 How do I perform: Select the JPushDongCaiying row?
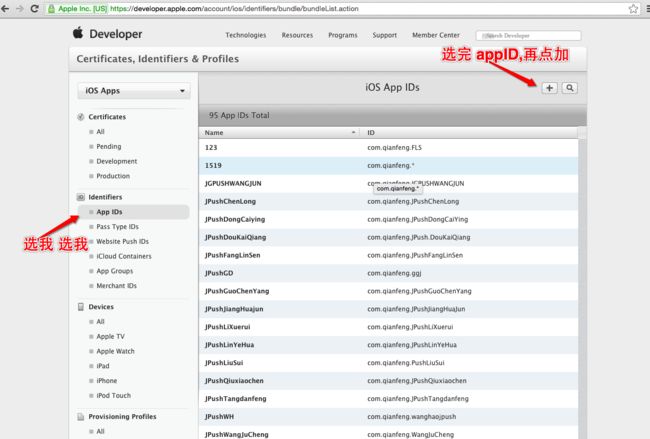(388, 219)
